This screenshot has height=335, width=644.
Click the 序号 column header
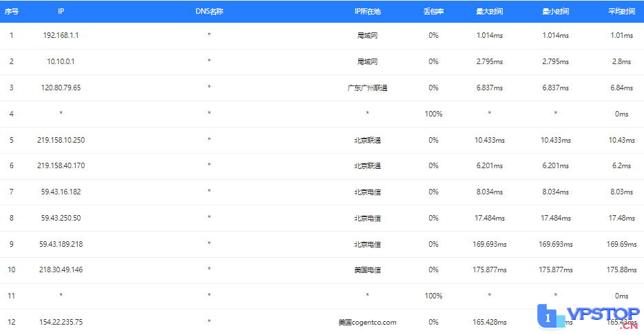pos(12,12)
